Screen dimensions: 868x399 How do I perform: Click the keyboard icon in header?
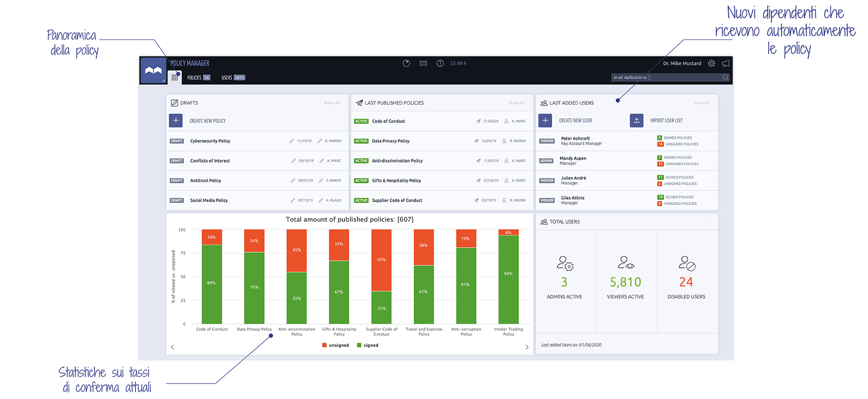click(x=423, y=63)
